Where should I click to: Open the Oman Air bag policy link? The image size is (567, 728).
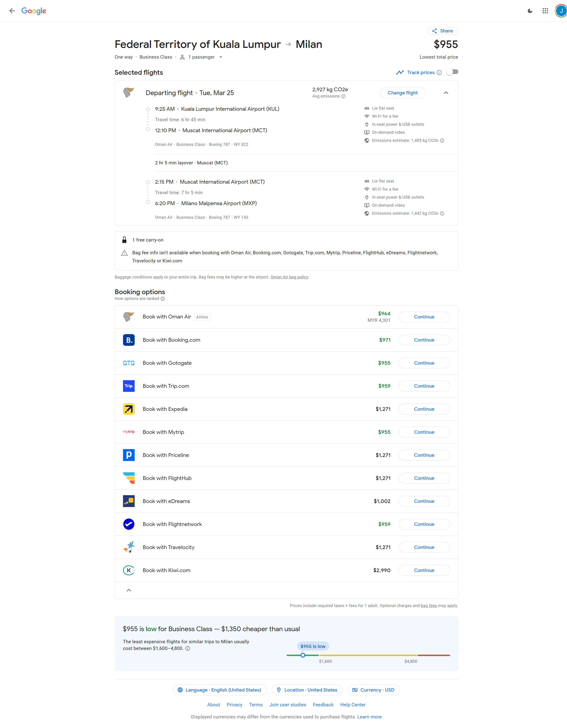(x=289, y=277)
